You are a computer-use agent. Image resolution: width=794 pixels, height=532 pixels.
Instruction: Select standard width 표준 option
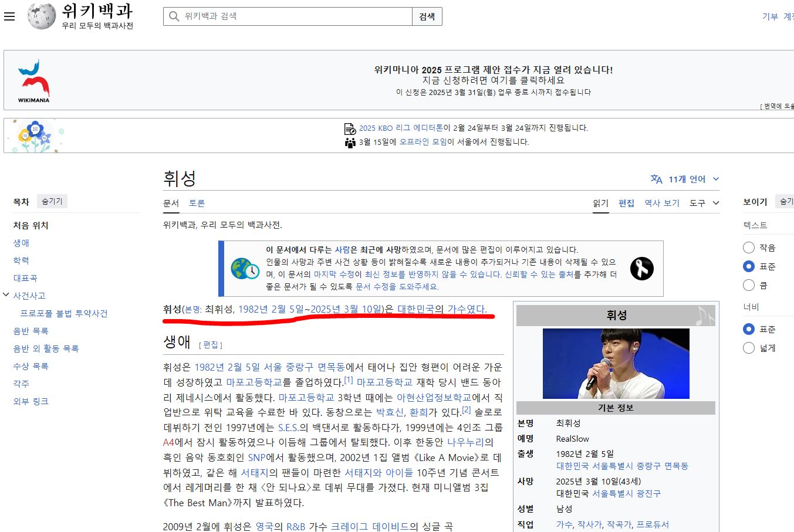coord(749,329)
